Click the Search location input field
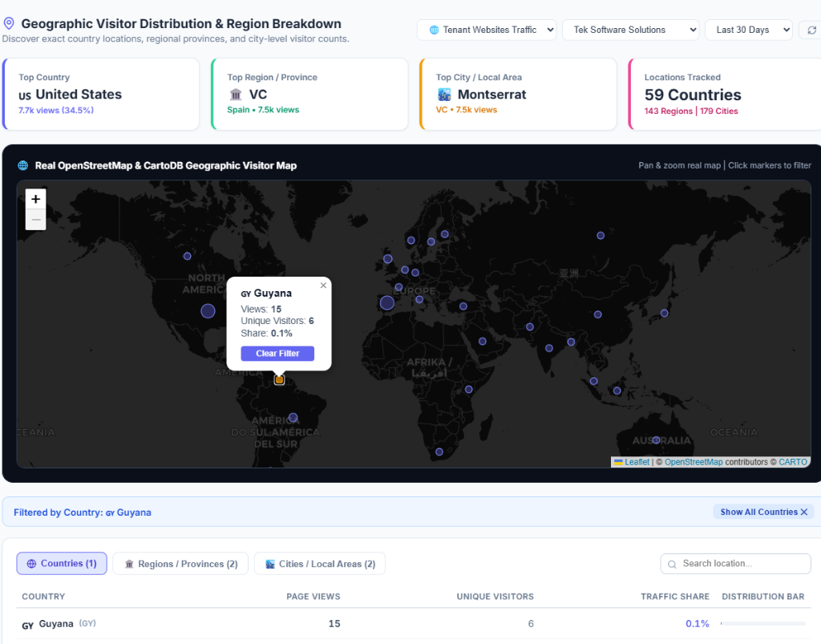The width and height of the screenshot is (821, 644). 736,563
